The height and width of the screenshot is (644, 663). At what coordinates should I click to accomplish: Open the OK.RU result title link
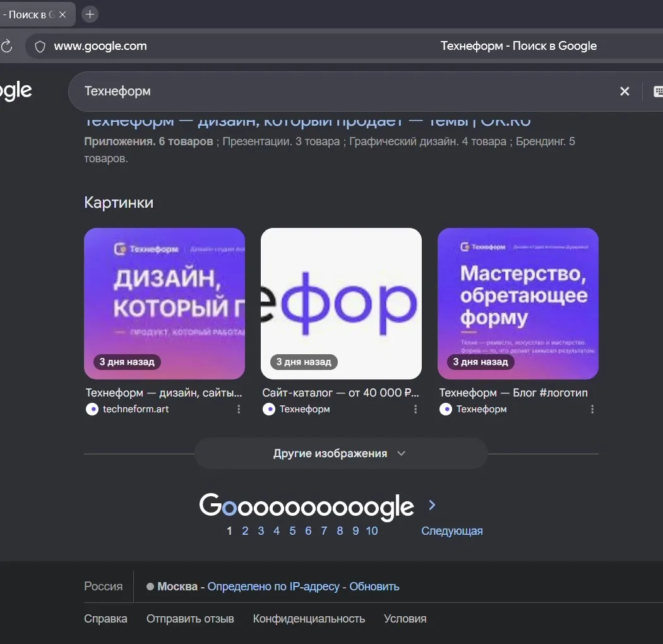pyautogui.click(x=308, y=121)
